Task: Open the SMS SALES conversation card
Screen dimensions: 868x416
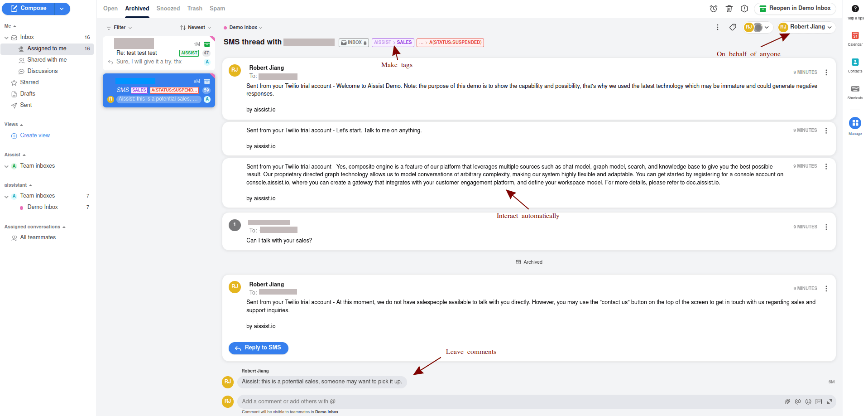Action: pos(158,90)
